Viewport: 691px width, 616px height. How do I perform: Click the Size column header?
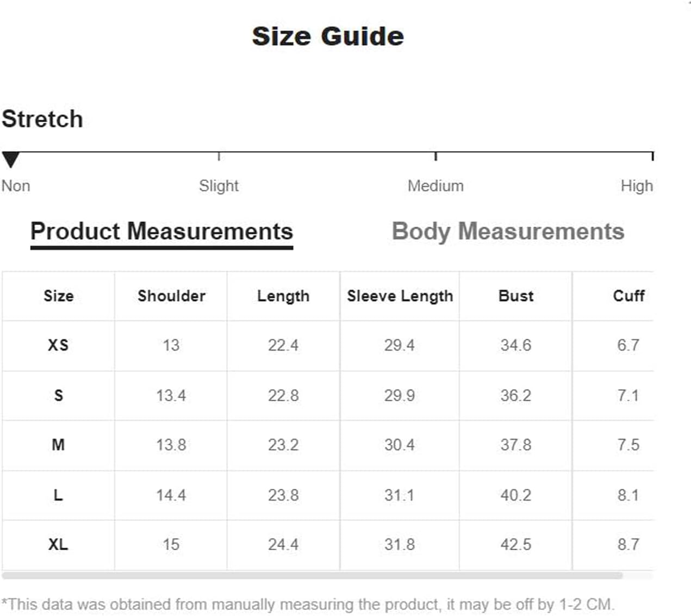(59, 296)
